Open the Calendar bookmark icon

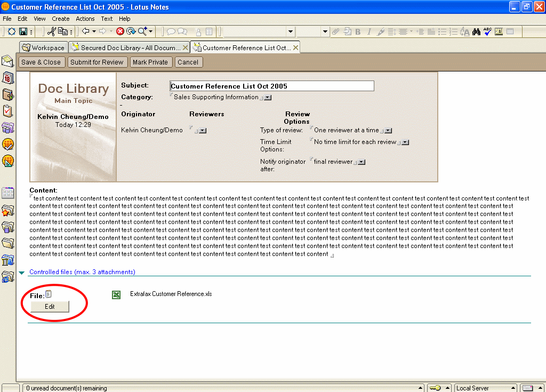pyautogui.click(x=7, y=78)
